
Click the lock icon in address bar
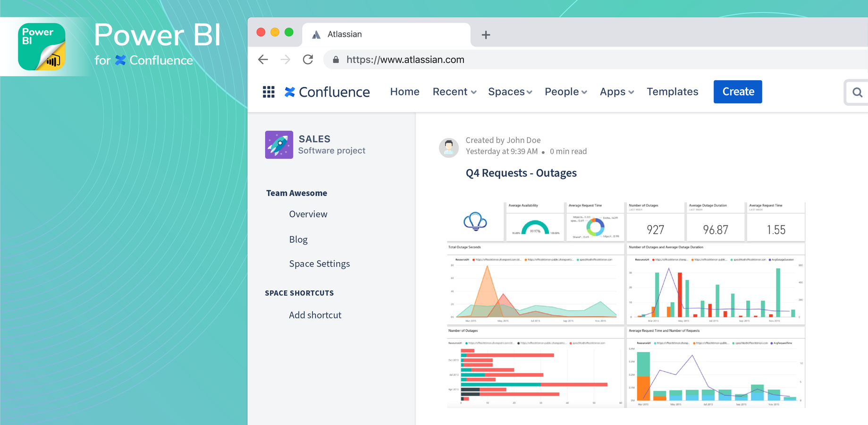coord(336,59)
